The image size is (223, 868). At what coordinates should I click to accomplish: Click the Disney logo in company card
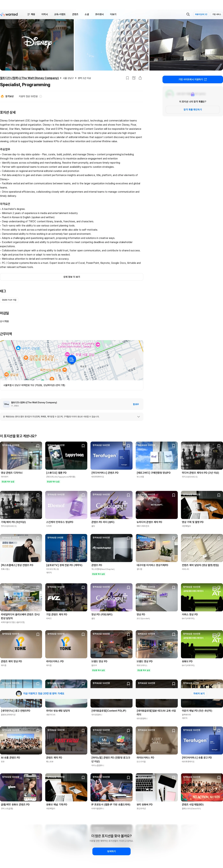coord(6,404)
